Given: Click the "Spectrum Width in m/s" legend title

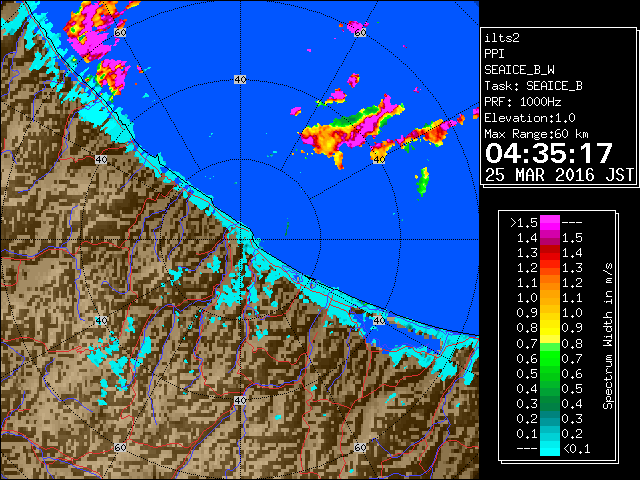Looking at the screenshot, I should pyautogui.click(x=608, y=336).
